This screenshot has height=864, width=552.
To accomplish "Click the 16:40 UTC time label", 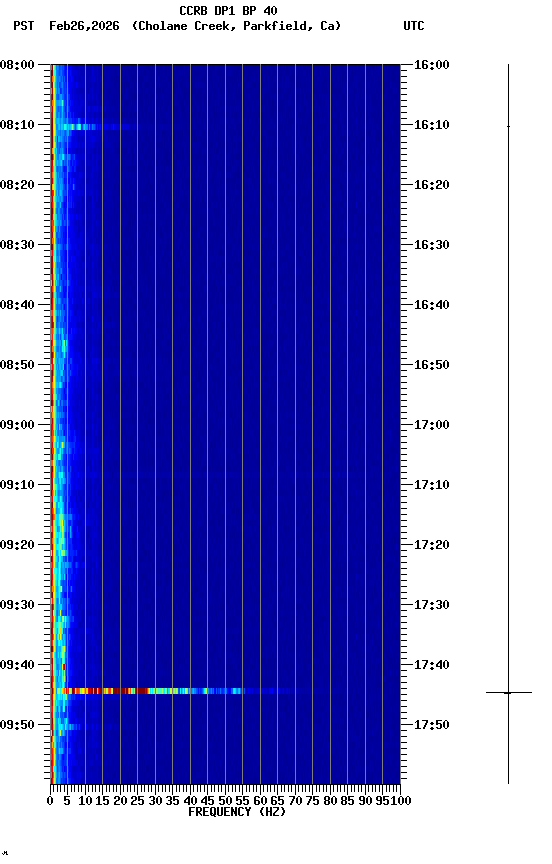I will 432,305.
